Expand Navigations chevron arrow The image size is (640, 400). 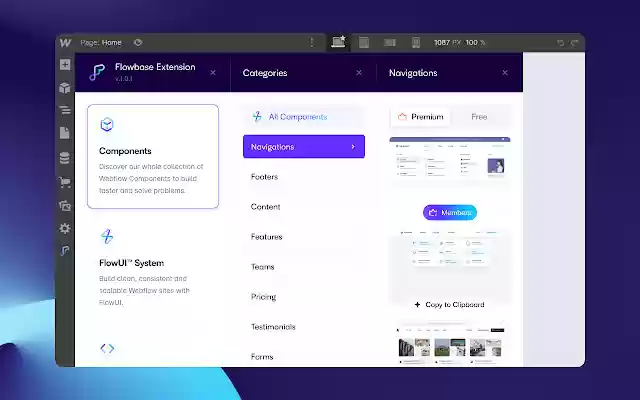tap(353, 147)
